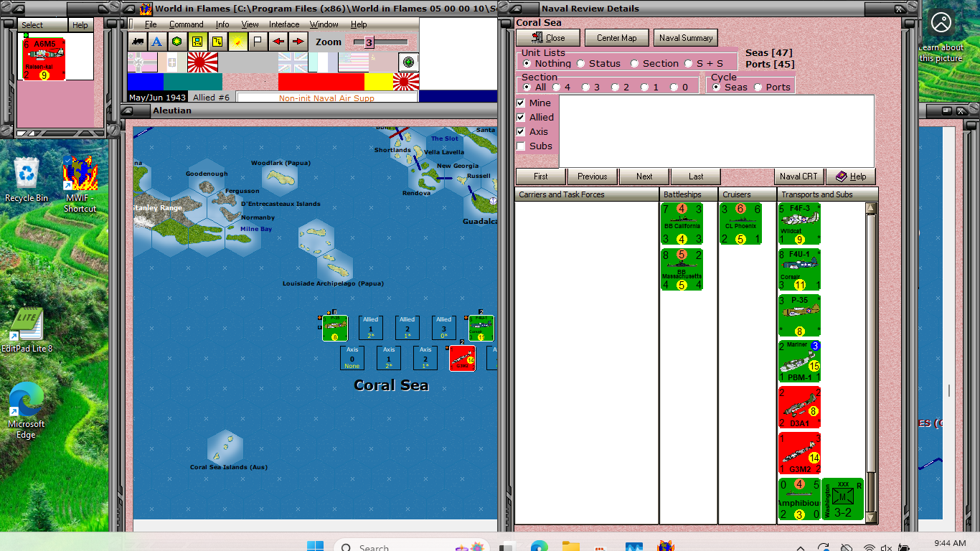The height and width of the screenshot is (551, 980).
Task: Toggle the Allied checkbox
Action: coord(521,117)
